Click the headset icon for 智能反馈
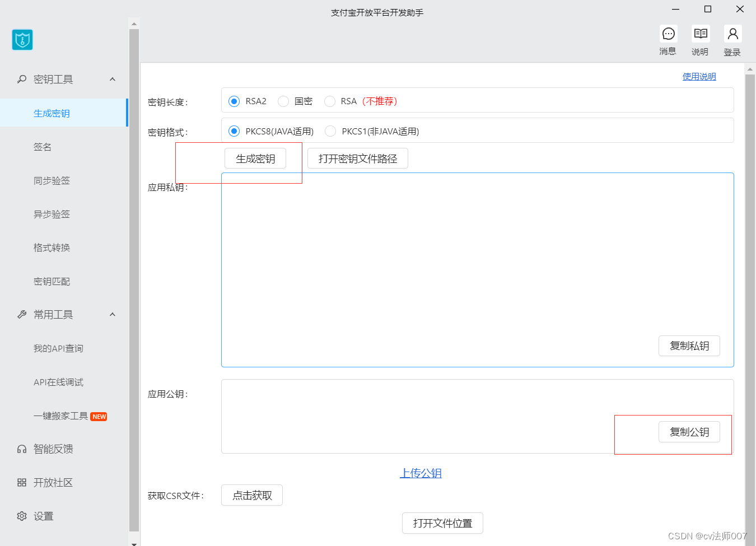This screenshot has height=546, width=756. pos(22,449)
